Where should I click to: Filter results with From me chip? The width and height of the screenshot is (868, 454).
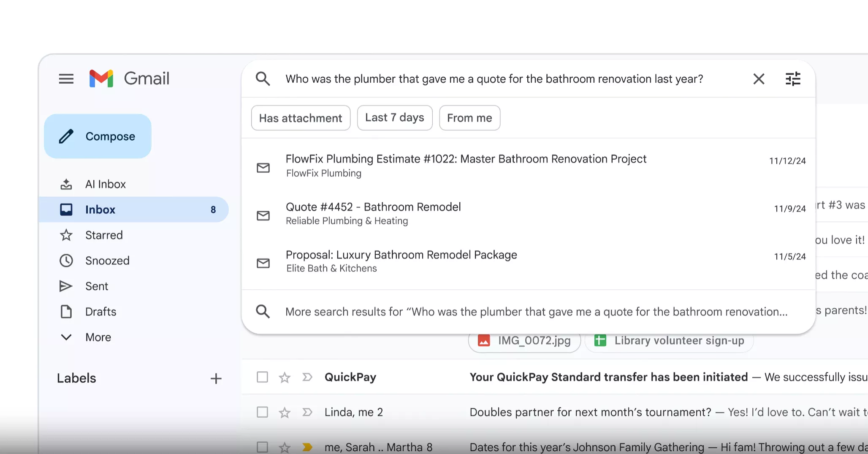[x=469, y=118]
